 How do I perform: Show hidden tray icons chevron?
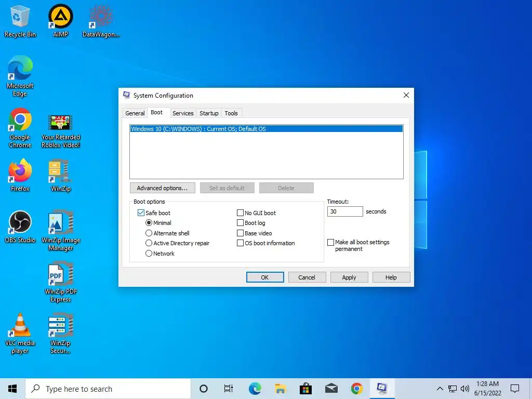[x=440, y=389]
